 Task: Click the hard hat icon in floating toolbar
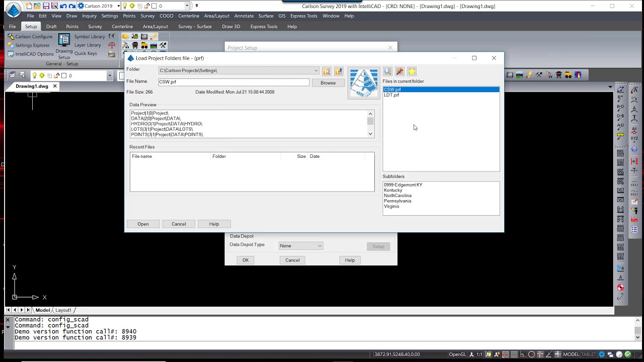(x=125, y=37)
